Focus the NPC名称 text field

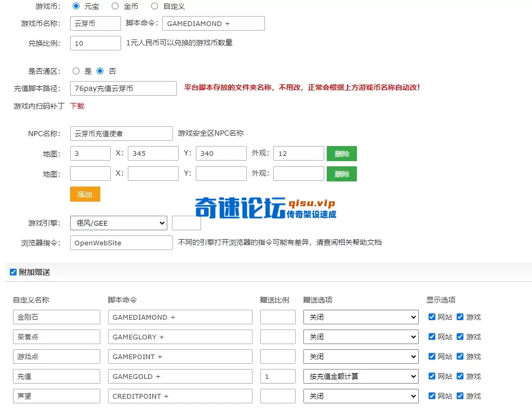point(121,134)
